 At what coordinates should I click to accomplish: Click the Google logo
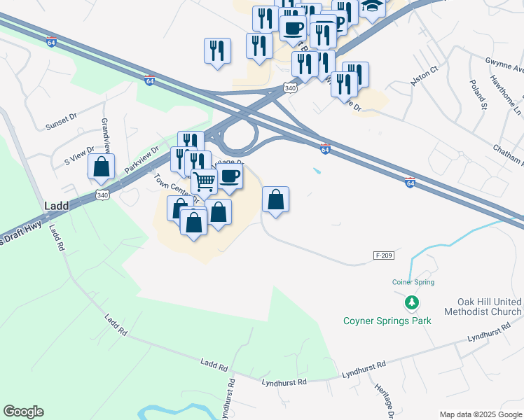23,412
